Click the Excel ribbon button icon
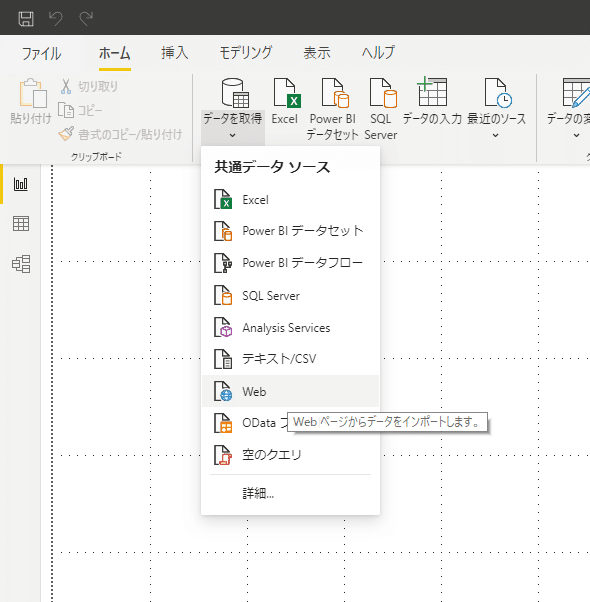 pos(287,93)
